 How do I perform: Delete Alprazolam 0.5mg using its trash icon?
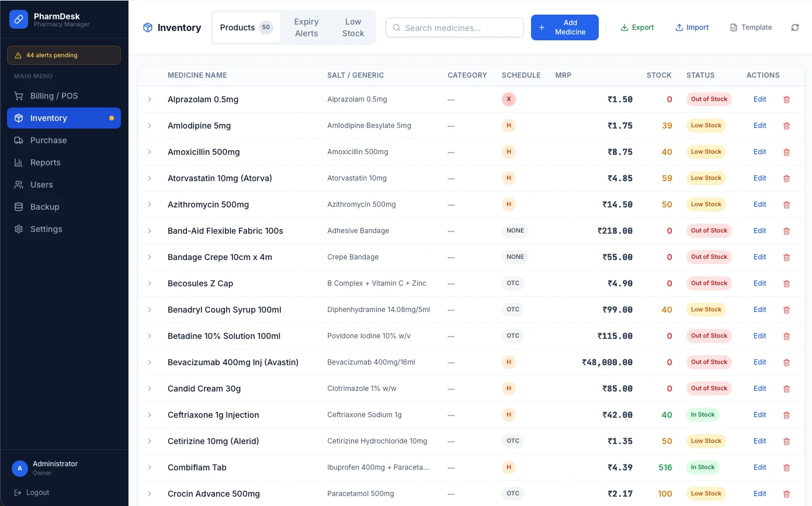786,99
